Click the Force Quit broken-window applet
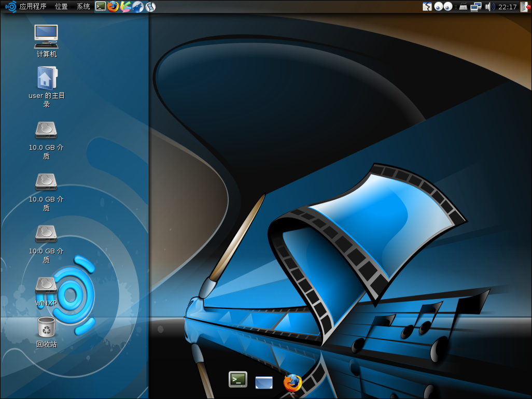Image resolution: width=532 pixels, height=399 pixels. point(427,6)
